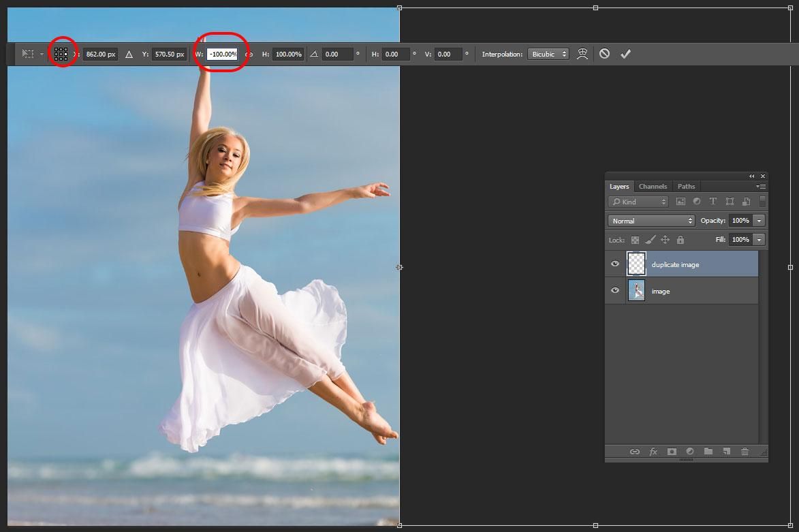Click the switch to warp mode icon

(583, 53)
